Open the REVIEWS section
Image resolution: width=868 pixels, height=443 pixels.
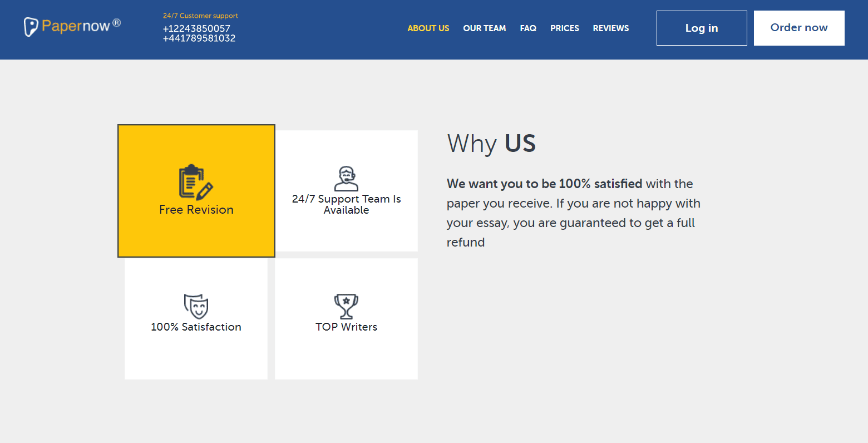610,28
